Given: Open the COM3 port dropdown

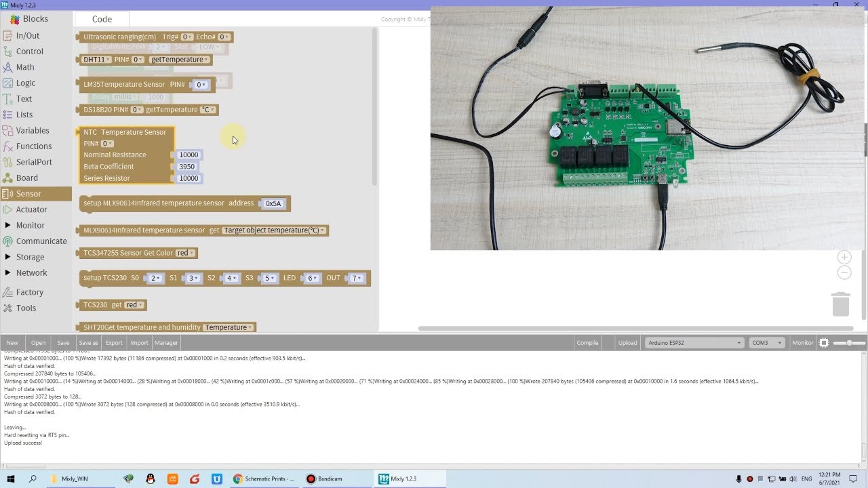Looking at the screenshot, I should [766, 343].
